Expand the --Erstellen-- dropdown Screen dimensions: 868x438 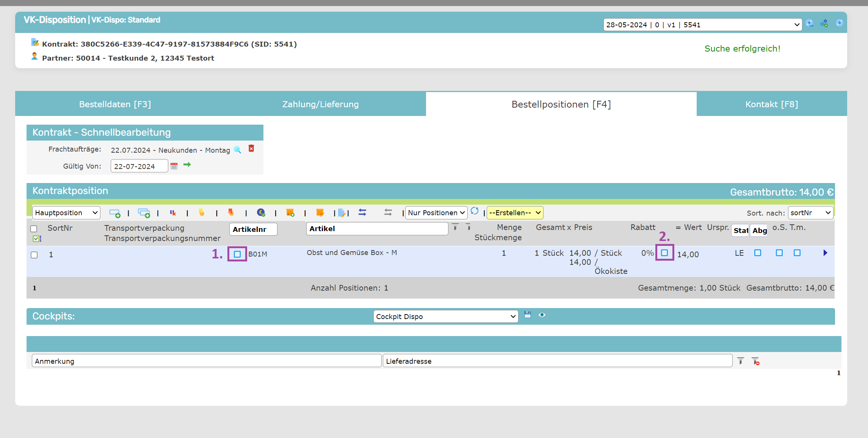point(514,213)
